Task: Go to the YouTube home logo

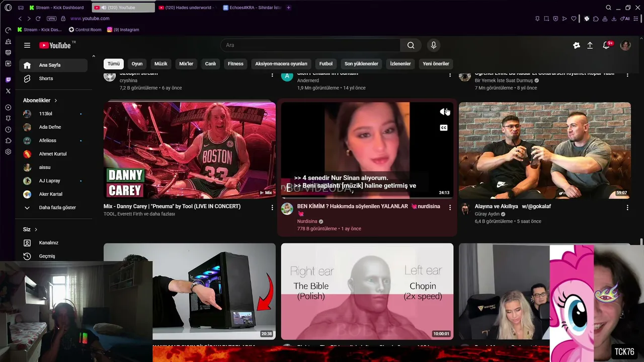Action: 55,45
